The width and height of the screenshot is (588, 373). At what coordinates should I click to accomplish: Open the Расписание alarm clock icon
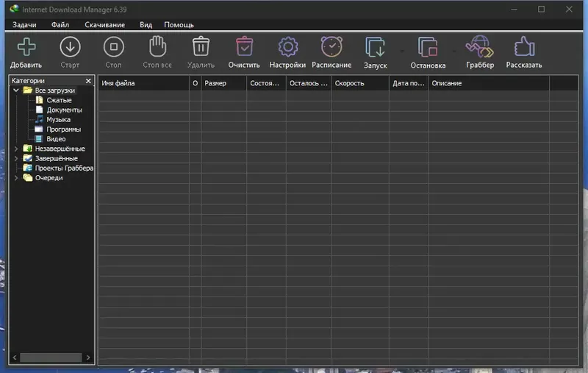331,46
